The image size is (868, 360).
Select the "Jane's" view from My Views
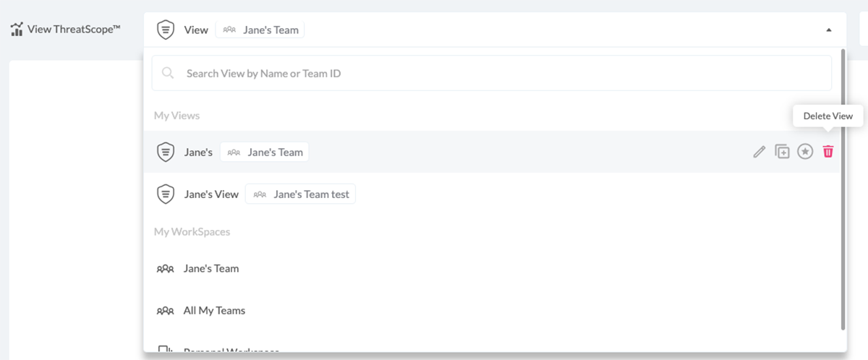click(198, 153)
